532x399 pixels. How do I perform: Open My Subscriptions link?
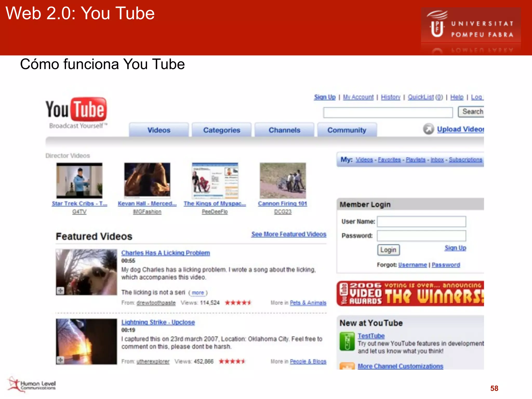tap(465, 159)
